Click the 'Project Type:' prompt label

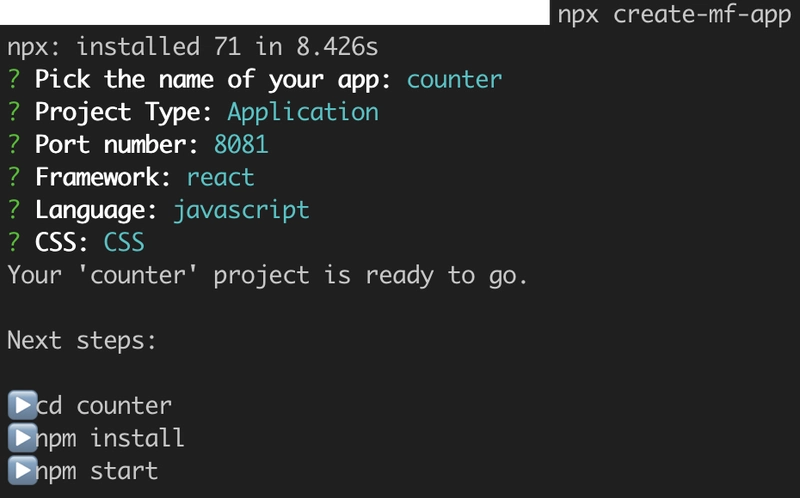(x=123, y=113)
